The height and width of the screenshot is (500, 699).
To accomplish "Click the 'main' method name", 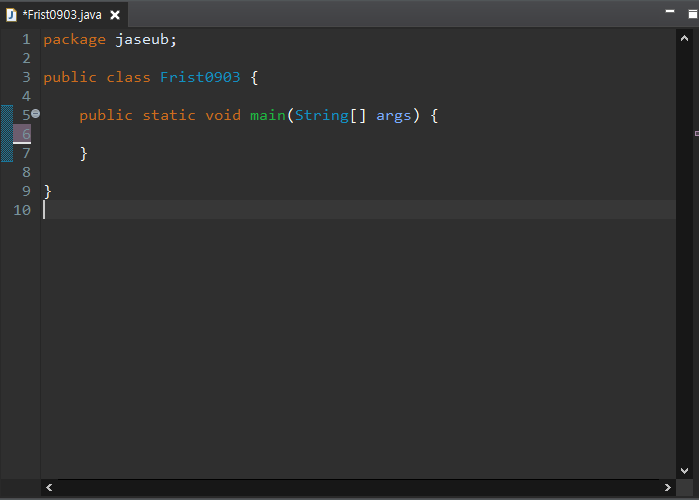I will tap(267, 115).
